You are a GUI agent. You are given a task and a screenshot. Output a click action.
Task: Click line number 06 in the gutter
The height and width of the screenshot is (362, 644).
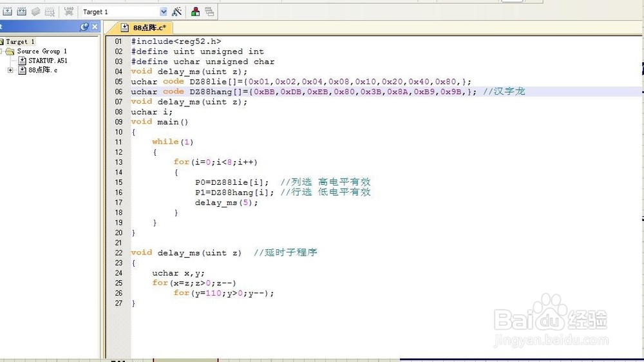pyautogui.click(x=118, y=91)
